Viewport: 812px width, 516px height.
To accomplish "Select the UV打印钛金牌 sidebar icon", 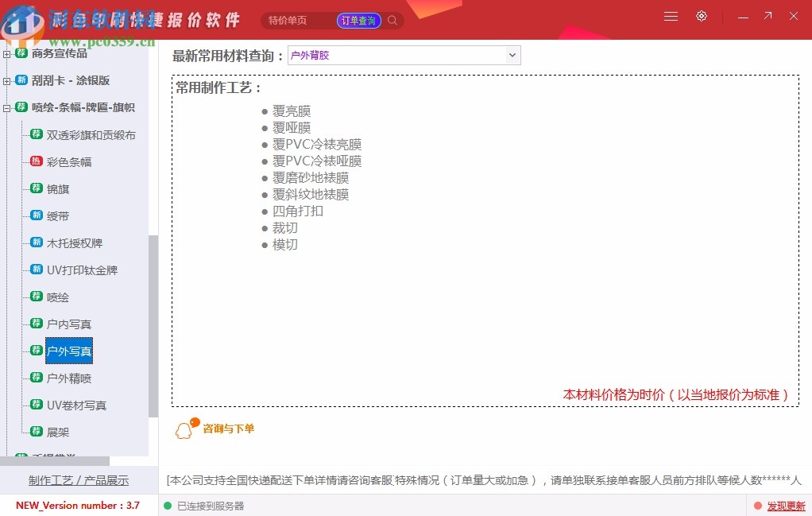I will [35, 270].
